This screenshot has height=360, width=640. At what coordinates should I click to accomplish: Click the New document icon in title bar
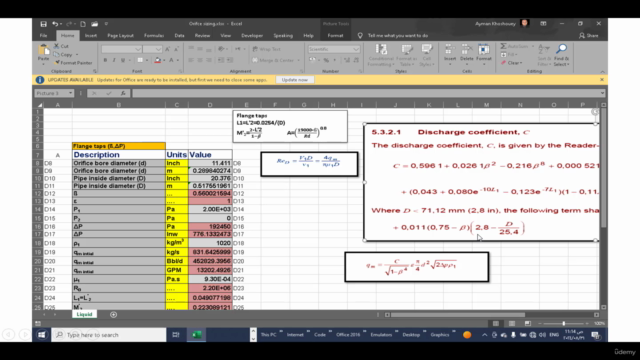click(83, 24)
